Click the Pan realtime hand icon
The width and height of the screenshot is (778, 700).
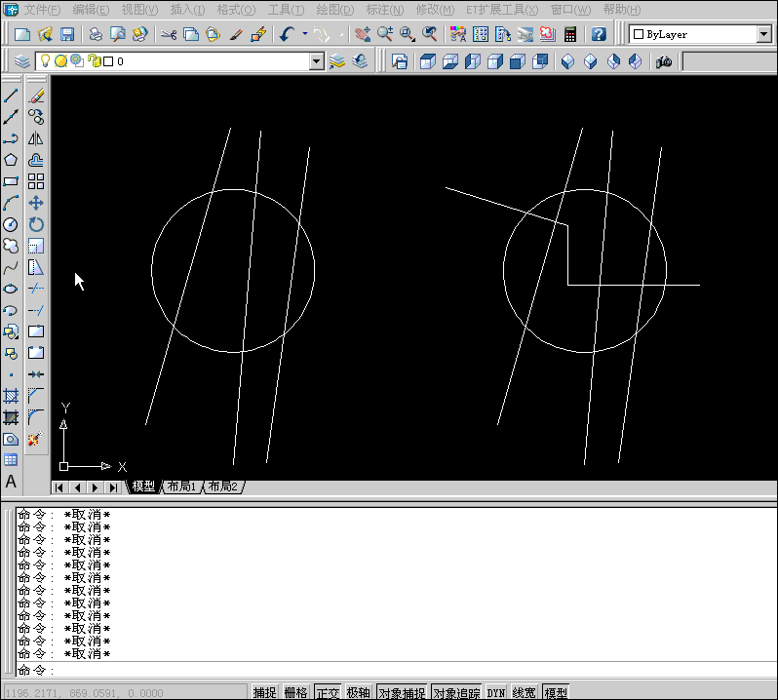363,34
